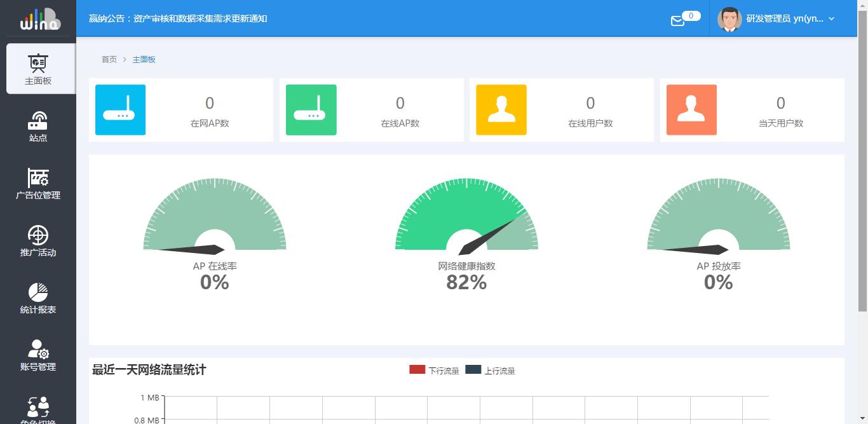Go to 首页 breadcrumb link
The height and width of the screenshot is (424, 868).
click(x=109, y=59)
